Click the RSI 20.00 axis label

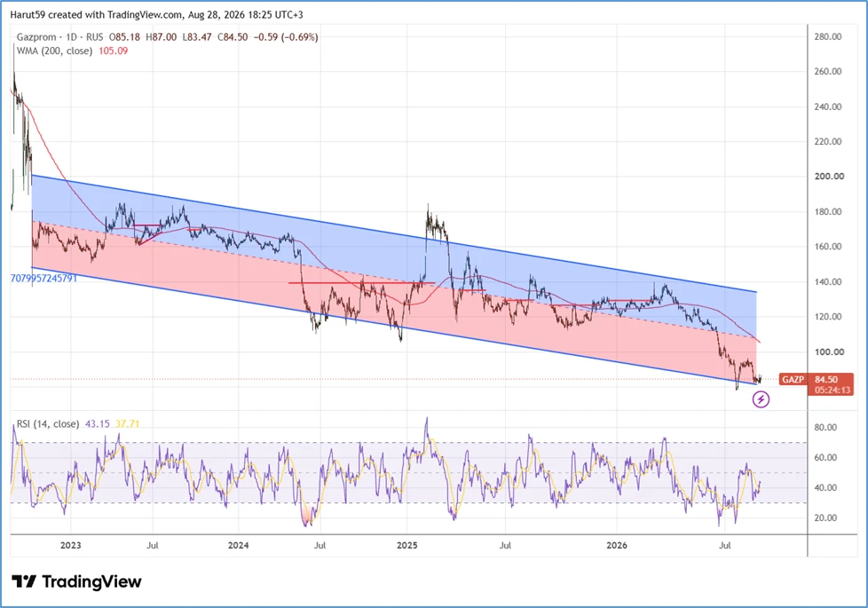point(825,518)
